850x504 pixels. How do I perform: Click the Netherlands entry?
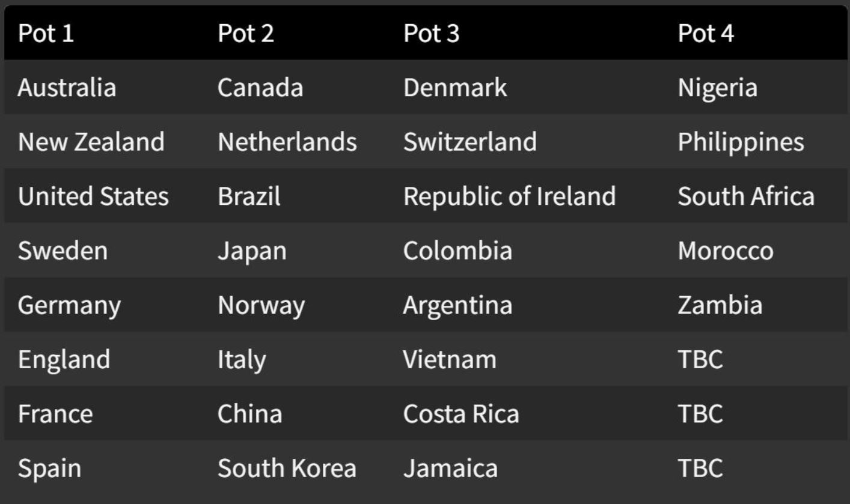pyautogui.click(x=287, y=142)
